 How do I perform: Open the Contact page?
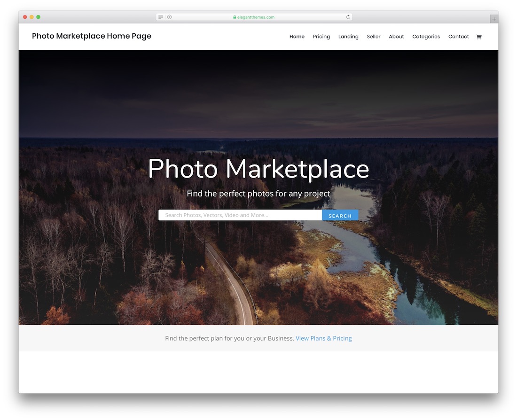[458, 37]
